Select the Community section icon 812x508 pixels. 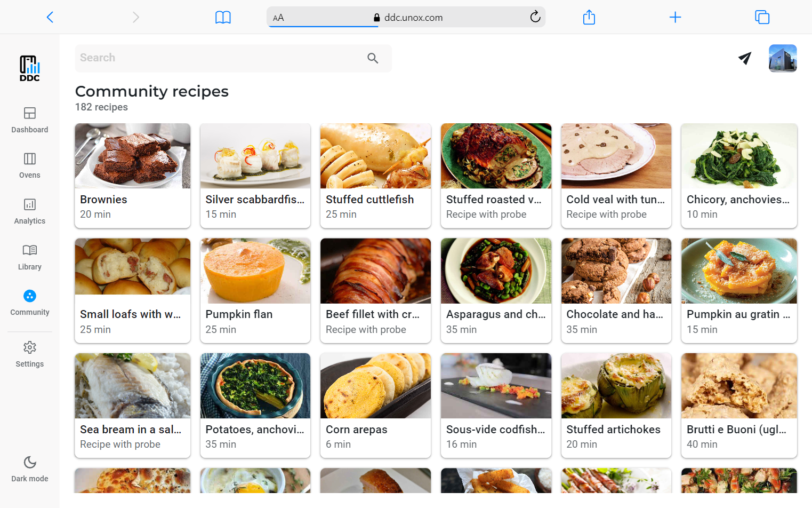click(x=29, y=296)
